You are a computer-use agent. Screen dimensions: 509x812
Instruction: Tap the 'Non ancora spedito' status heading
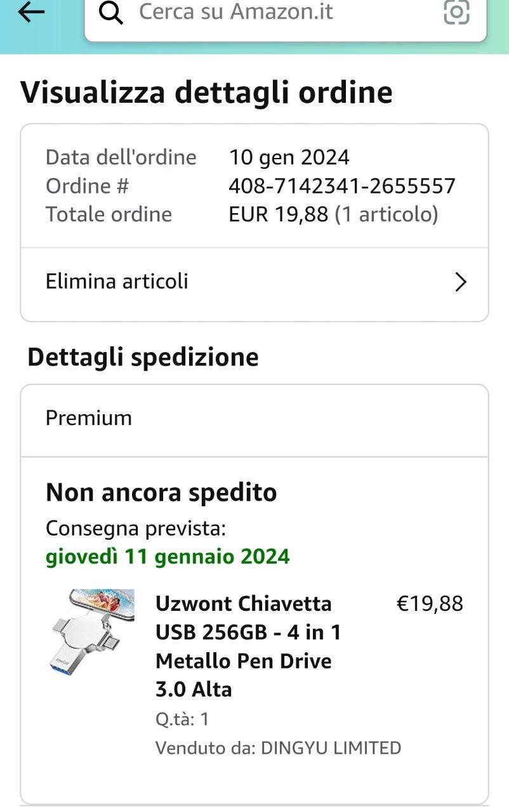pyautogui.click(x=161, y=492)
